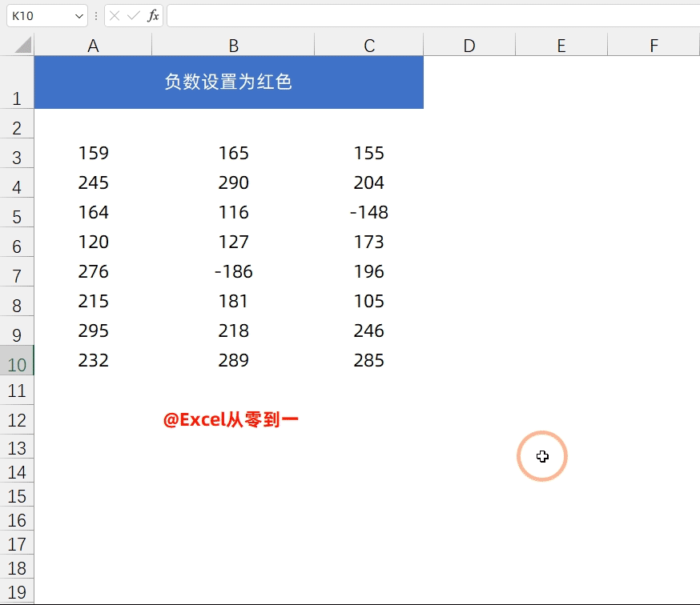Screen dimensions: 700x605
Task: Select column F header
Action: point(654,45)
